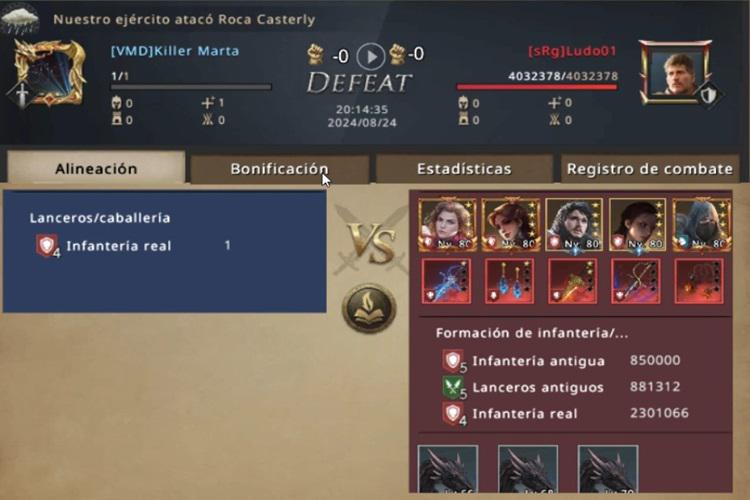Screen dimensions: 750x500
Task: Select the first curly-haired commander portrait
Action: (x=447, y=225)
